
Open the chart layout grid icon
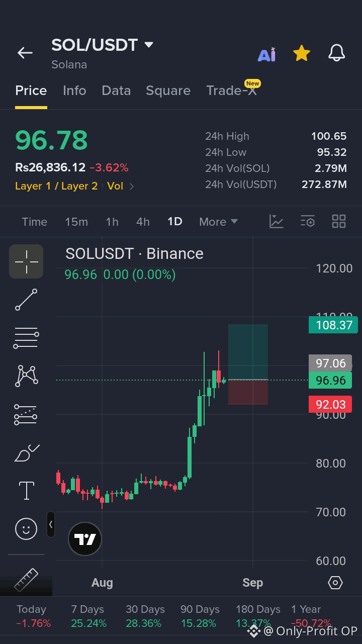339,221
